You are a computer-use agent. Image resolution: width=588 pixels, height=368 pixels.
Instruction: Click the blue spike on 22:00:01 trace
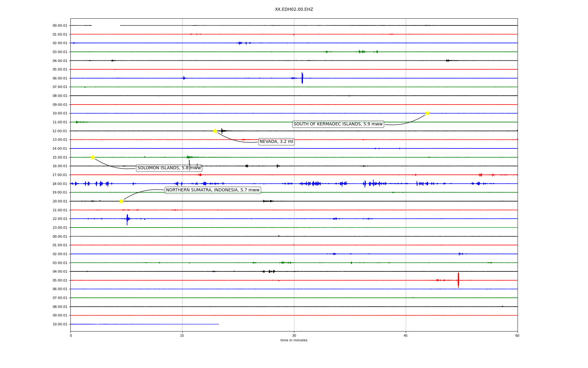point(127,219)
